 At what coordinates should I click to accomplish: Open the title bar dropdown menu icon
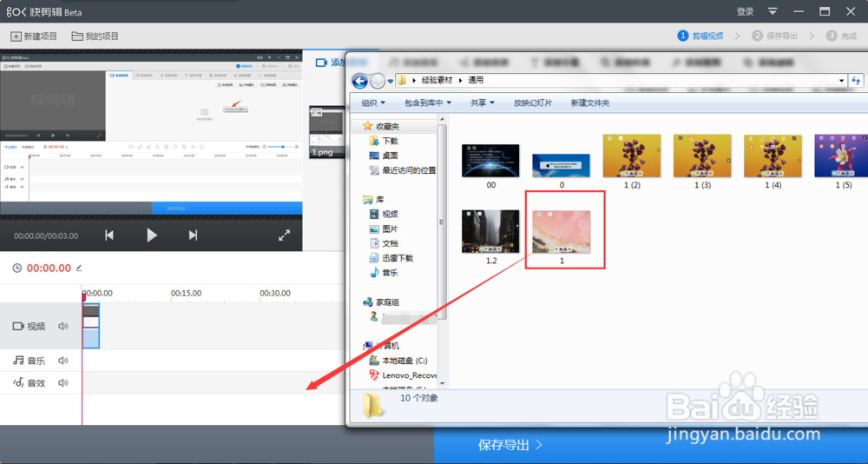click(x=773, y=11)
